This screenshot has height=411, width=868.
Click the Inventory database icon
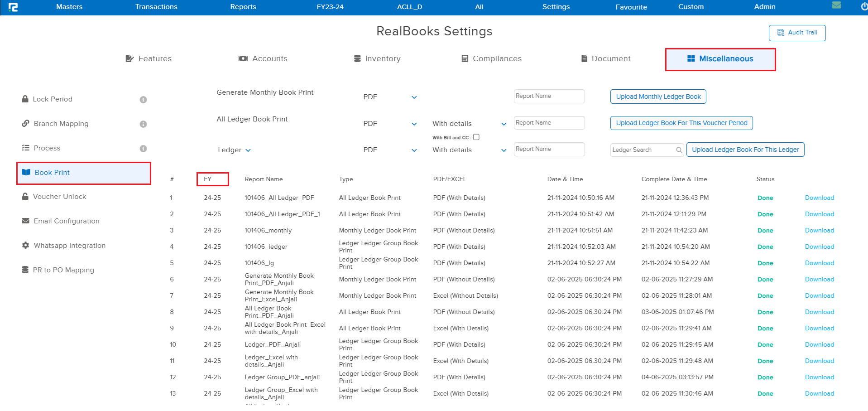(x=357, y=58)
